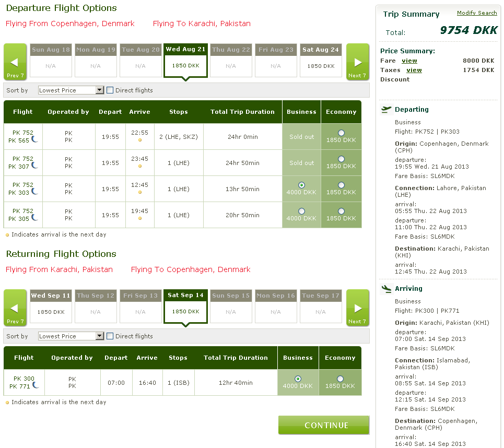
Task: Open departure Sort by Lowest Price dropdown
Action: pos(72,90)
